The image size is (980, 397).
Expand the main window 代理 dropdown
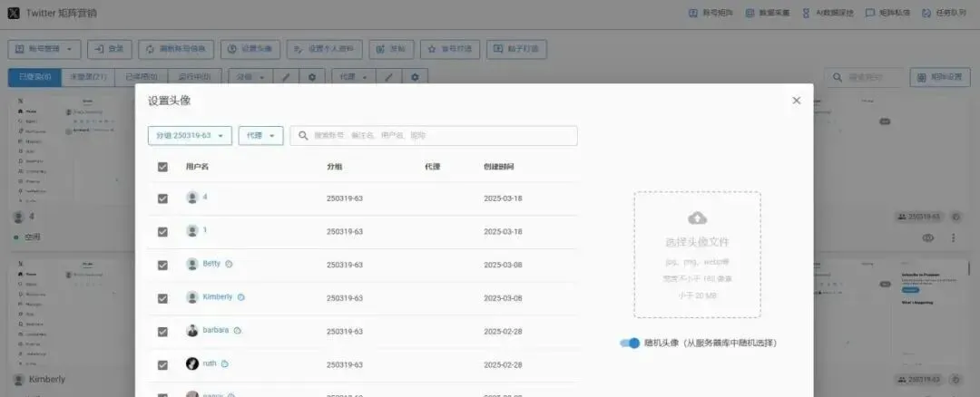(354, 77)
